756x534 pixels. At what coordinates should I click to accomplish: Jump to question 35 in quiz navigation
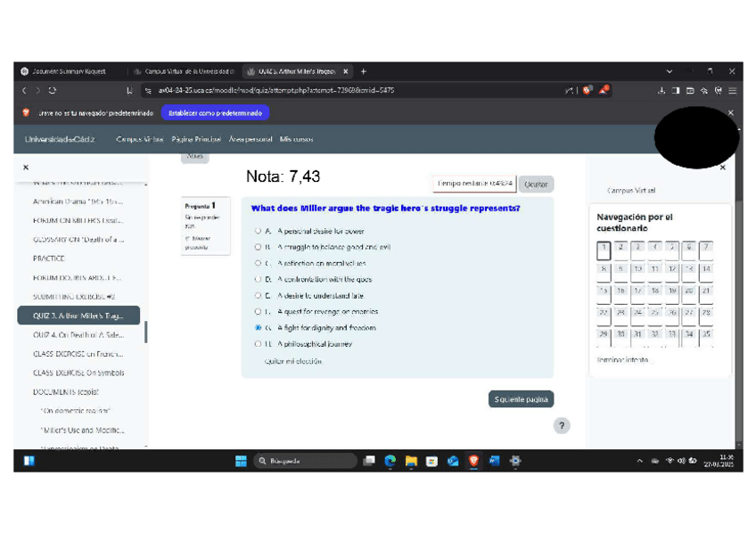point(706,338)
